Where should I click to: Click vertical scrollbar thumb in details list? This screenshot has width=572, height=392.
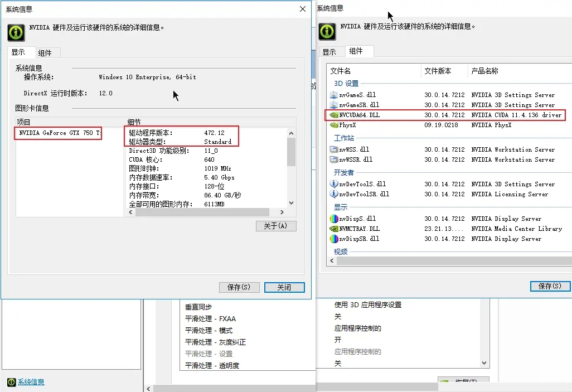pos(291,152)
